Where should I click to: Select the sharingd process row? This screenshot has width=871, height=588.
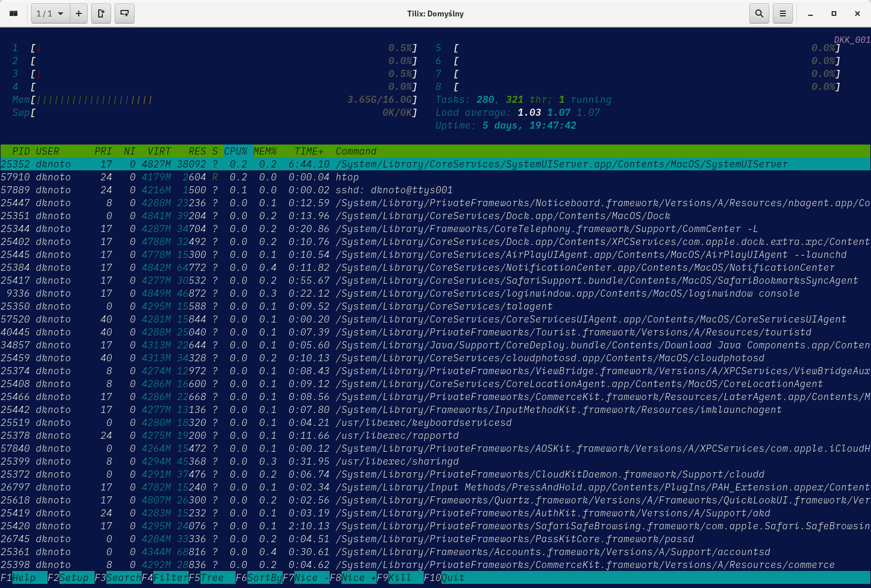[x=436, y=461]
